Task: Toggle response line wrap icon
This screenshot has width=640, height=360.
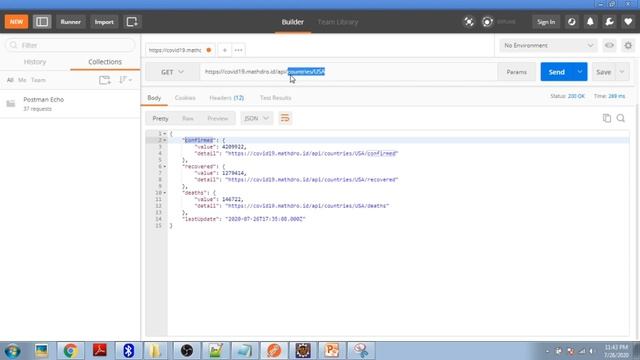Action: [x=285, y=118]
